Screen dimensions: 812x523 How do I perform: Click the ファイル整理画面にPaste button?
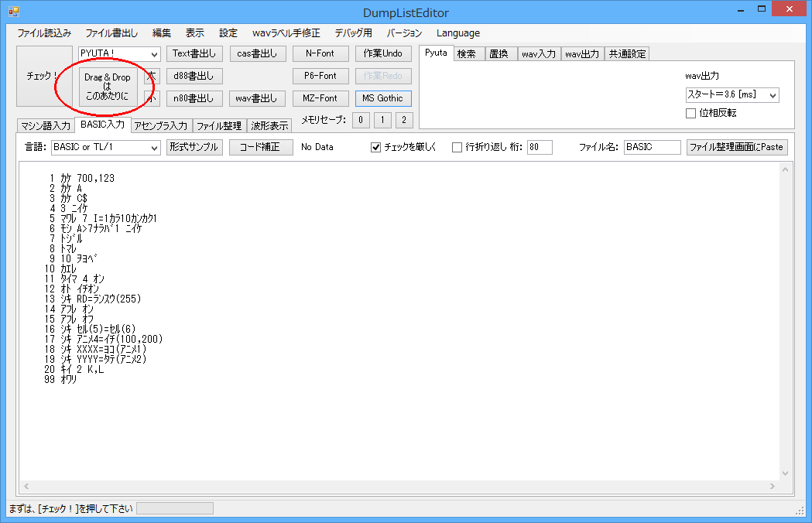click(x=737, y=147)
